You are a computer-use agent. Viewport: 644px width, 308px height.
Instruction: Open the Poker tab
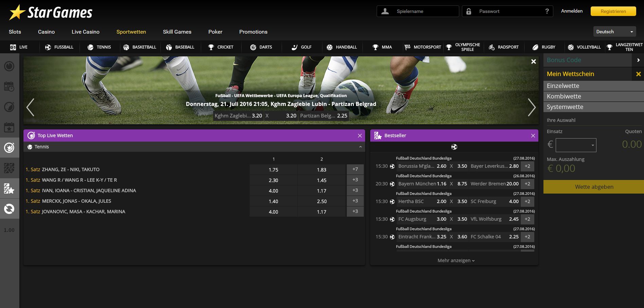pos(215,32)
